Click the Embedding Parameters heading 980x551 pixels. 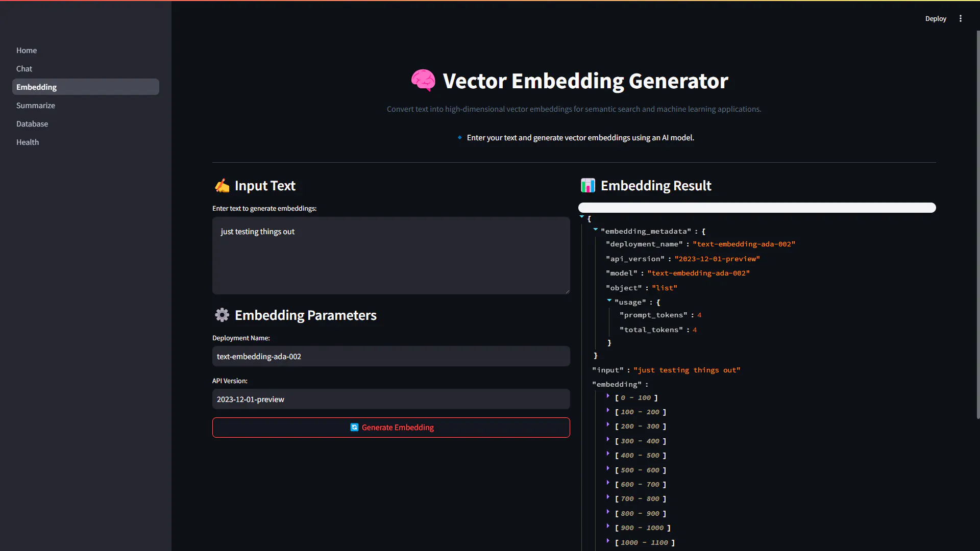click(305, 315)
